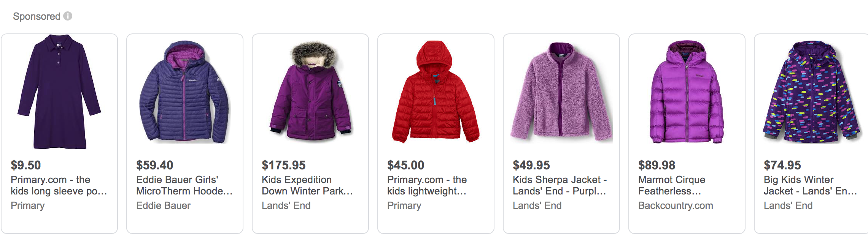The image size is (868, 237).
Task: Open the multicolor print winter jacket image
Action: (x=811, y=92)
